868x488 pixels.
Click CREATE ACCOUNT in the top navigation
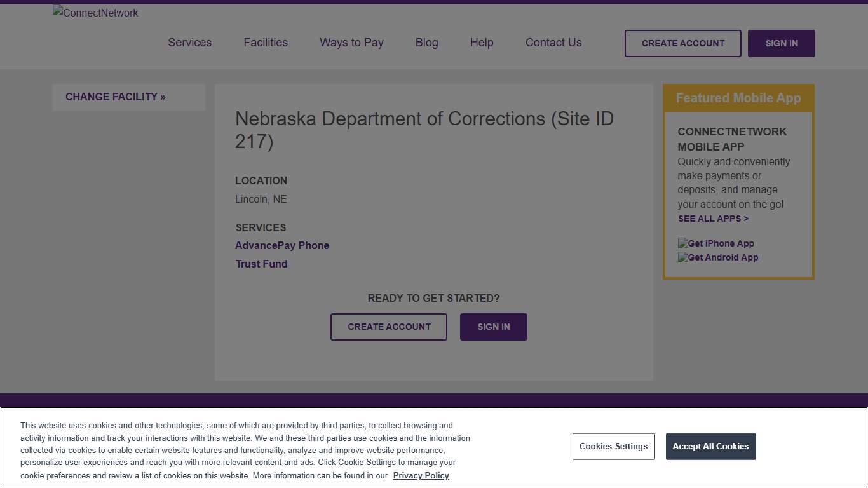(x=682, y=43)
